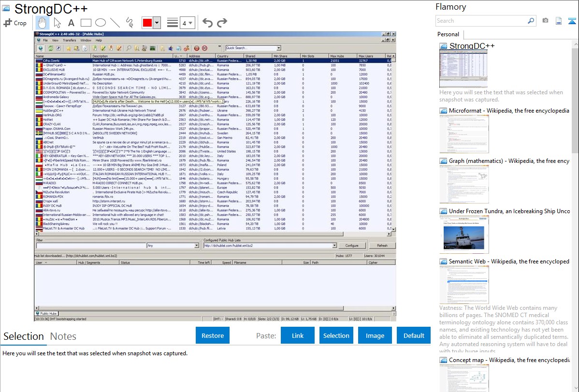This screenshot has height=392, width=579.
Task: Open the Quick Search dropdown
Action: click(x=279, y=48)
